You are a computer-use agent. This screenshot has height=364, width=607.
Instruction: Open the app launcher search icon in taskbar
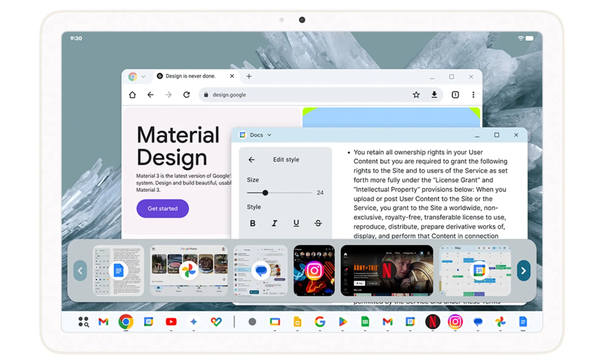pyautogui.click(x=83, y=322)
